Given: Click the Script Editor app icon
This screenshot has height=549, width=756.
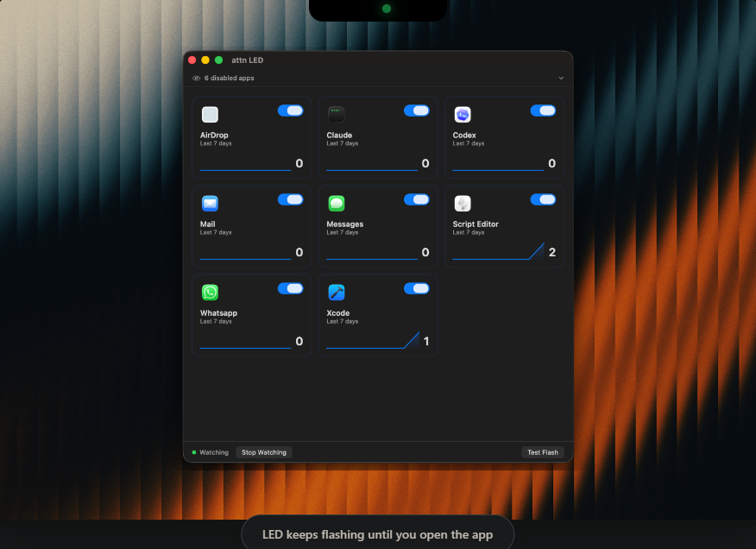Looking at the screenshot, I should [x=463, y=203].
